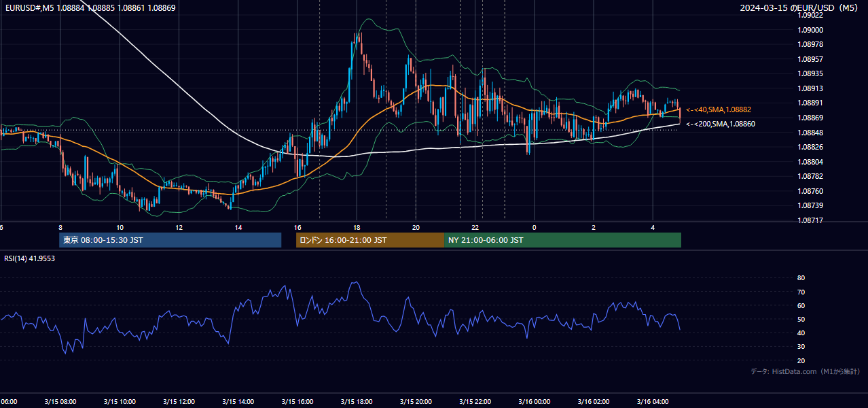Click the 40 SMA 1.08882 orange label

(719, 109)
